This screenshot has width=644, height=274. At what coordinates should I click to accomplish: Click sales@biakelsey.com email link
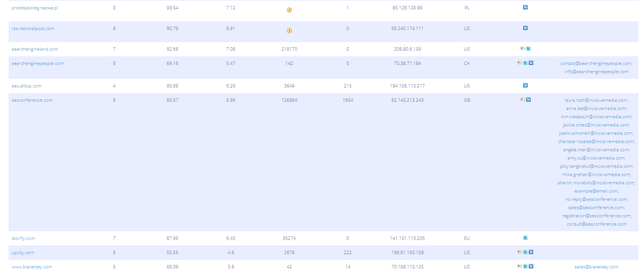596,267
